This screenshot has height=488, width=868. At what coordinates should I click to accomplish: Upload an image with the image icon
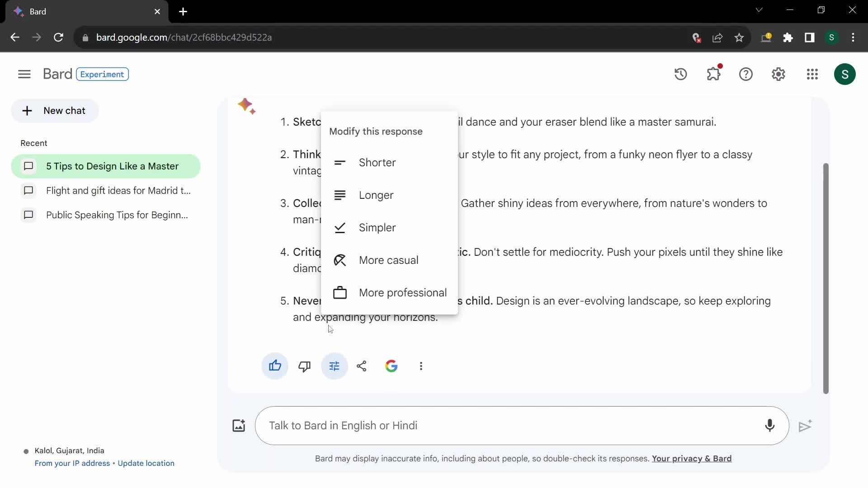(x=239, y=426)
